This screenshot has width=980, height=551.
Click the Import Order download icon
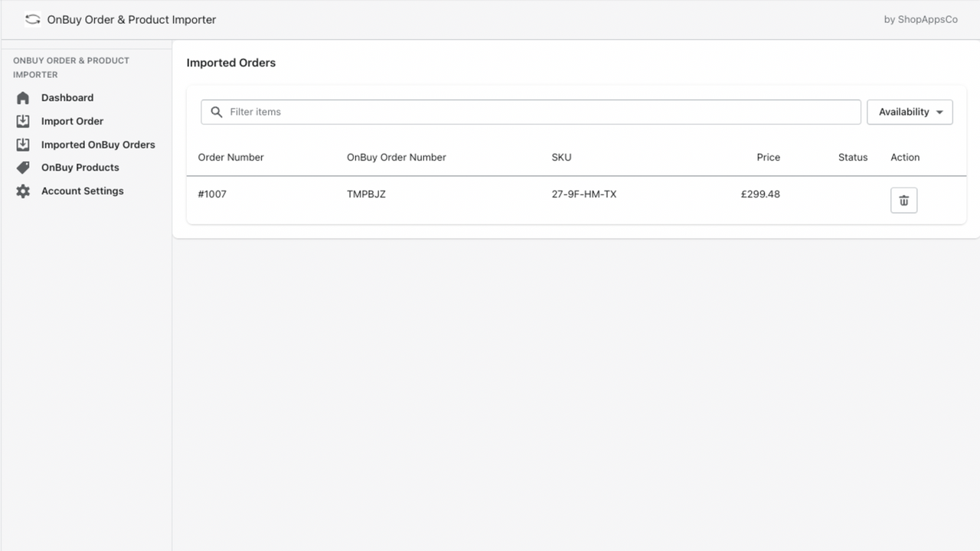point(24,121)
